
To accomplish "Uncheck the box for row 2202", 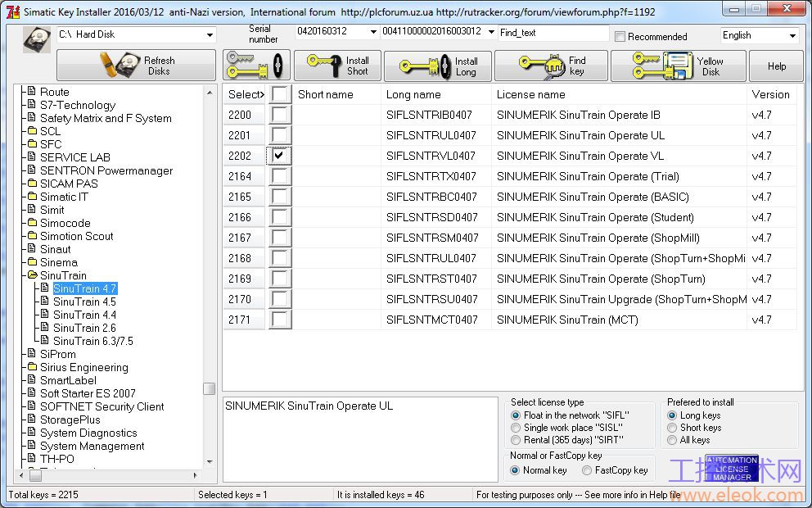I will pos(280,156).
